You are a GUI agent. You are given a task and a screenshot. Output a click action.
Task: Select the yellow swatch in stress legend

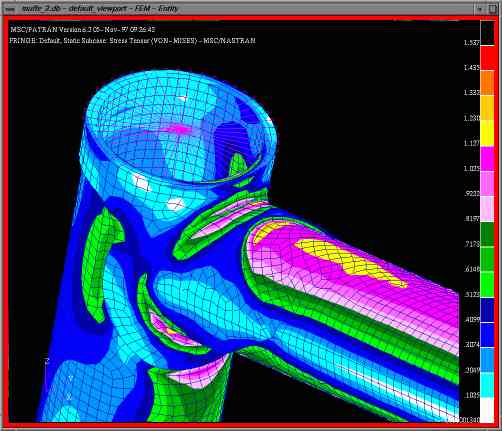(487, 133)
